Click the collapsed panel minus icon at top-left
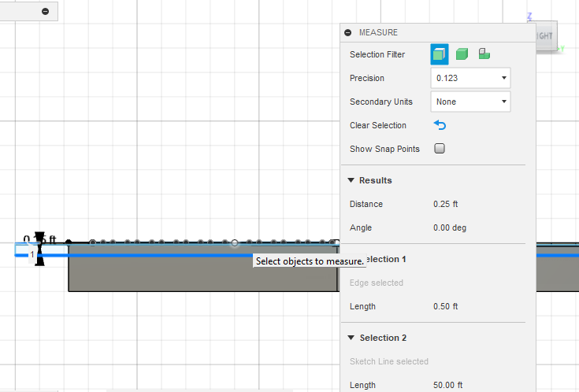Viewport: 579px width, 392px height. click(x=45, y=12)
